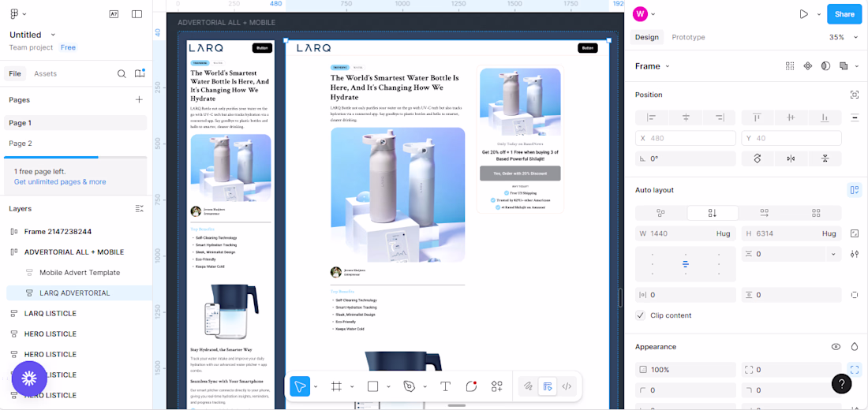This screenshot has height=410, width=868.
Task: Click the Free plan badge
Action: tap(68, 47)
